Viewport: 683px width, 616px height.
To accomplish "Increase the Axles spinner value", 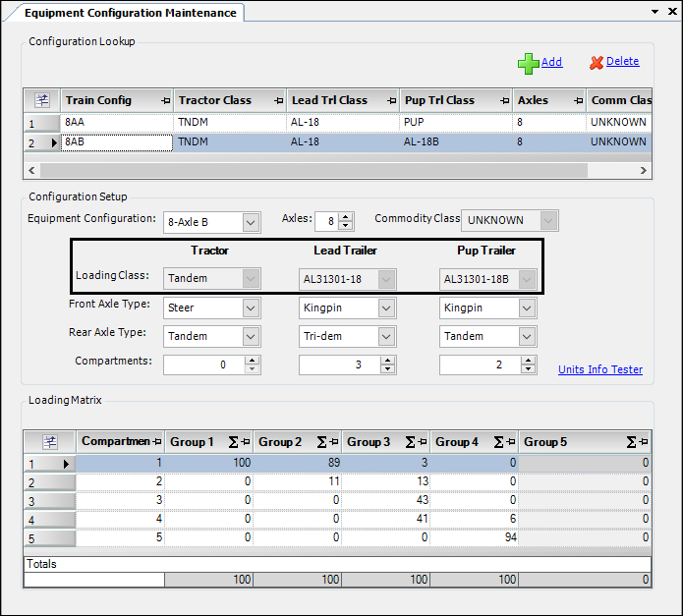I will (x=345, y=216).
